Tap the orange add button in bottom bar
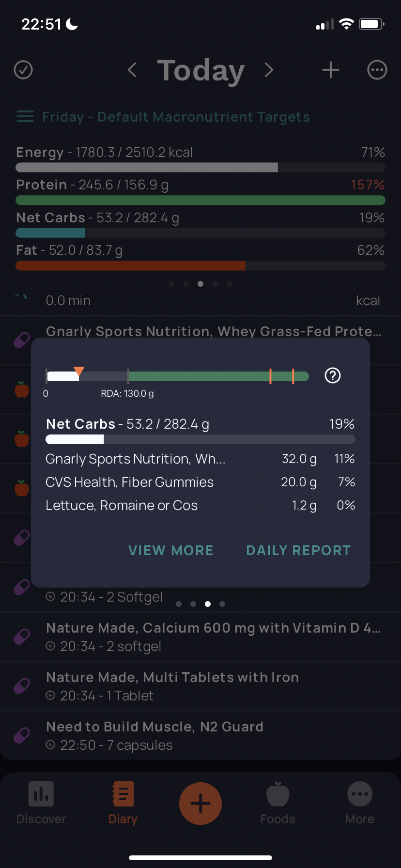The height and width of the screenshot is (868, 401). click(x=200, y=804)
